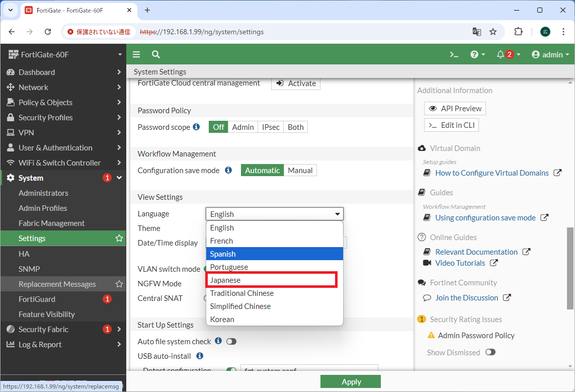Click the Apply button
575x392 pixels.
click(x=351, y=381)
